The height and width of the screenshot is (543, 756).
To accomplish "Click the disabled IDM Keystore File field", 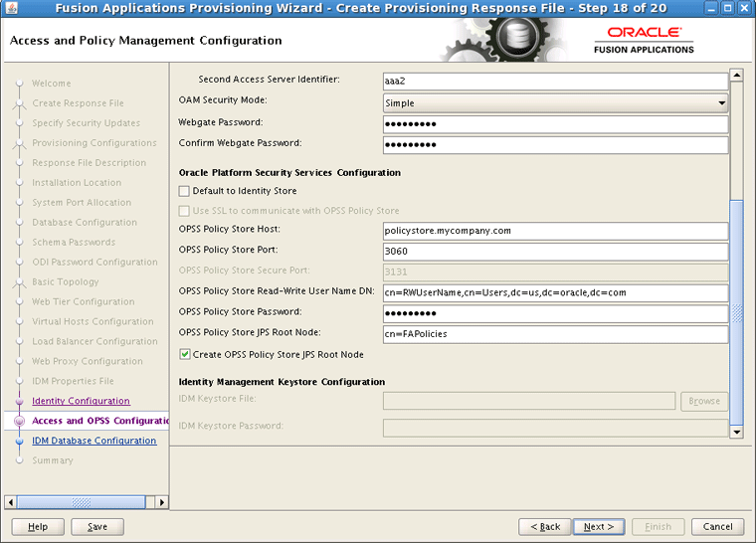I will point(529,401).
